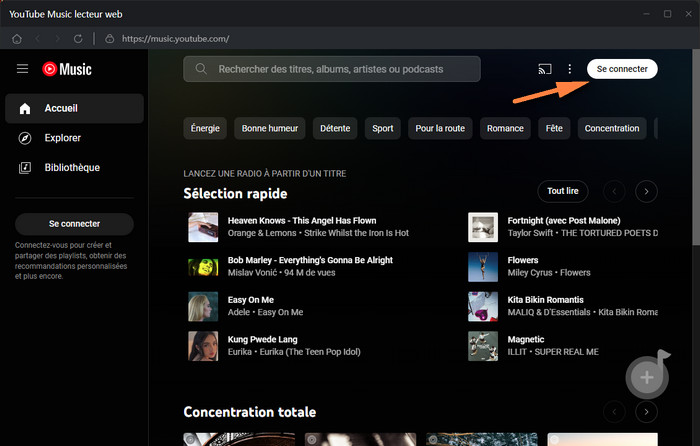Toggle the hamburger menu sidebar
Viewport: 700px width, 446px height.
22,69
